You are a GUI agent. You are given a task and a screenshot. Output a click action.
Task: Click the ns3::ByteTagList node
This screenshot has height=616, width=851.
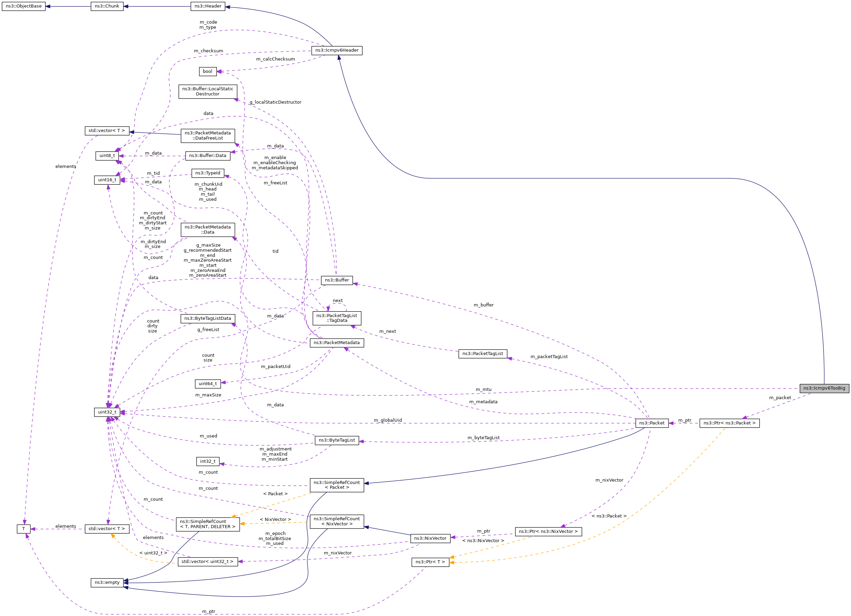(337, 441)
